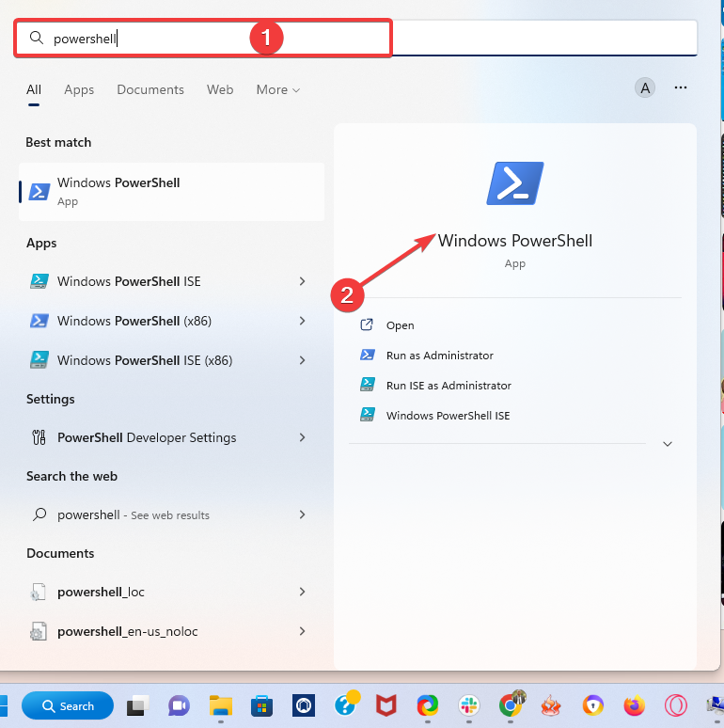Expand Windows PowerShell ISE chevron
The width and height of the screenshot is (724, 728).
(x=302, y=281)
